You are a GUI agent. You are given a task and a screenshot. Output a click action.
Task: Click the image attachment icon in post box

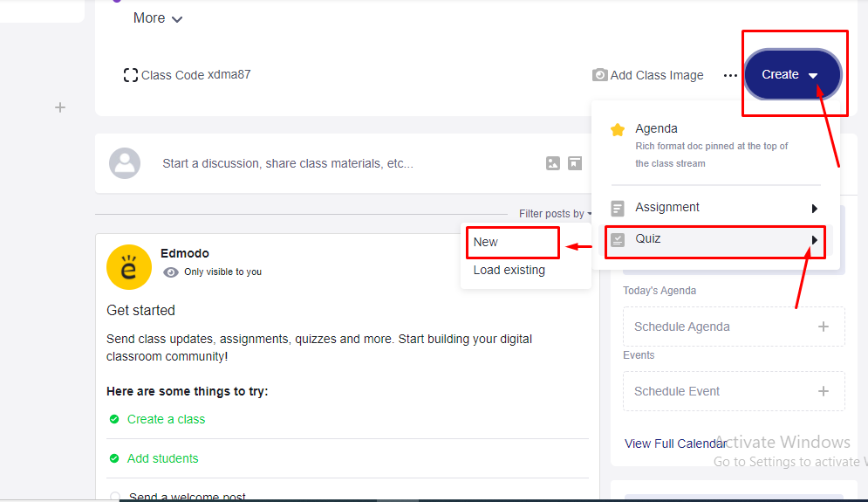click(552, 163)
